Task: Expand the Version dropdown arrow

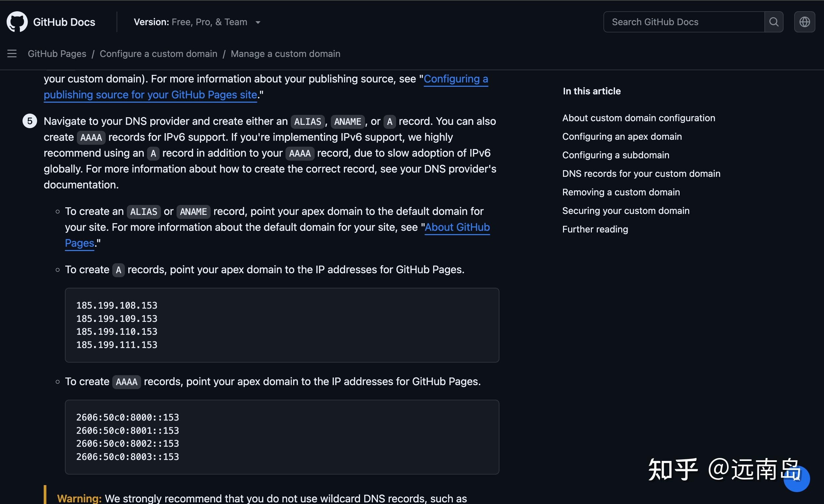Action: (258, 23)
